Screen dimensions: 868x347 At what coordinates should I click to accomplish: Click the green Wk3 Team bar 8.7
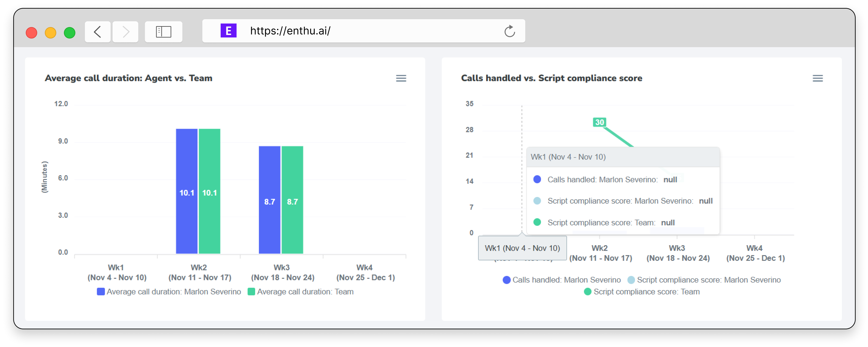pyautogui.click(x=292, y=200)
